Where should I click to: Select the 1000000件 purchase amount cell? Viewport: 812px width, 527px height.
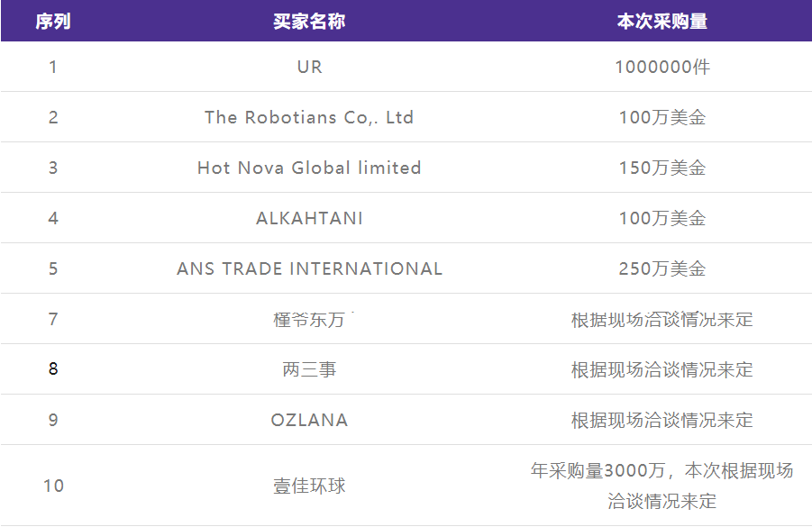point(662,67)
